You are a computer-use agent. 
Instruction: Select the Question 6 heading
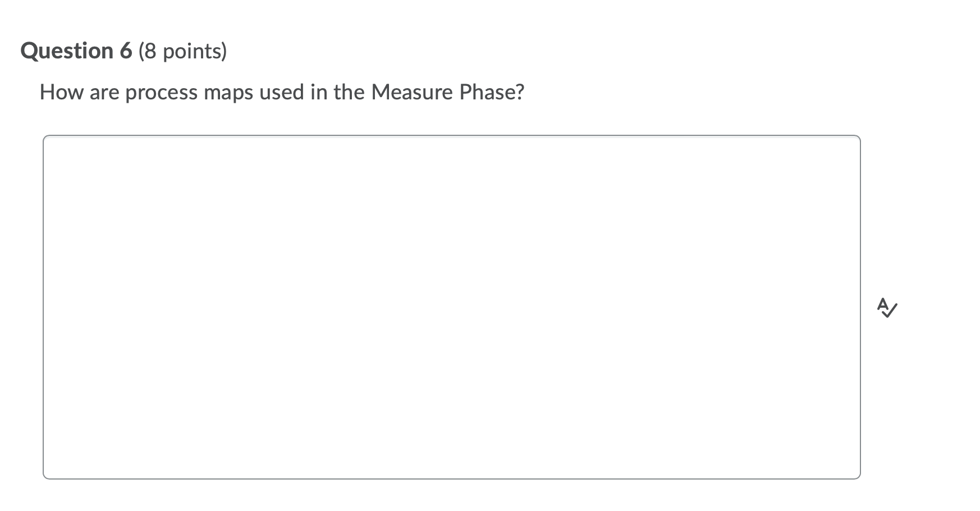point(76,51)
